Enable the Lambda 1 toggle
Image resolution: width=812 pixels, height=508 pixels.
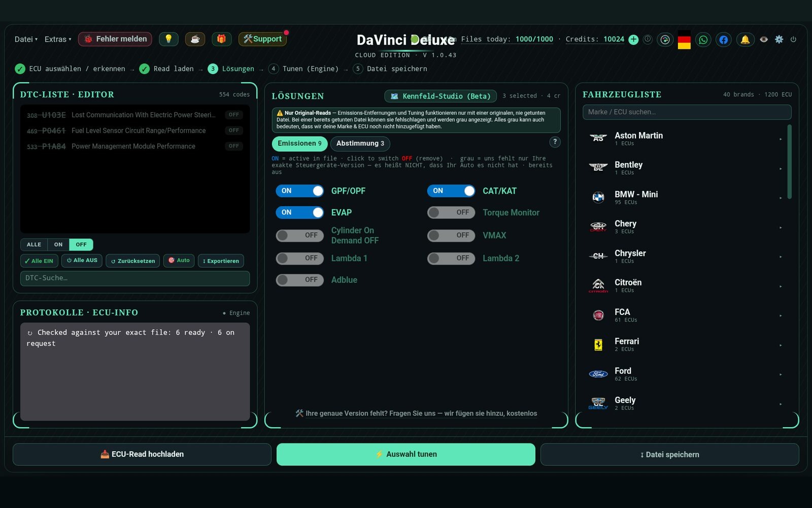click(300, 258)
